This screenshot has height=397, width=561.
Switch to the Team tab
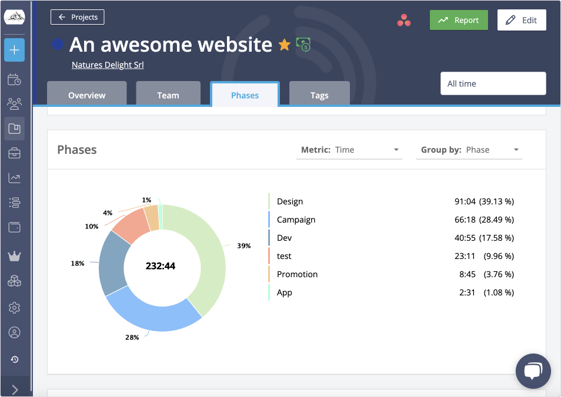tap(168, 94)
